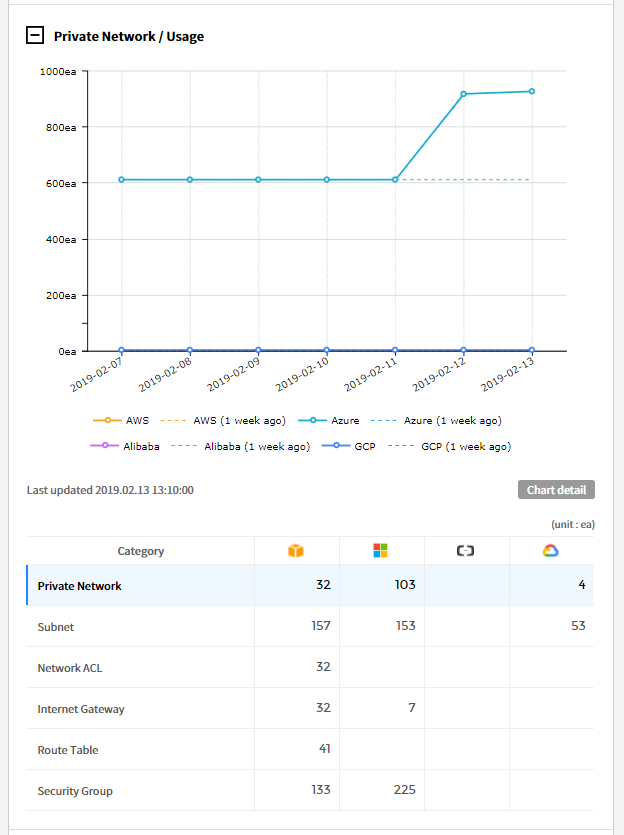The image size is (624, 835).
Task: Select the Network ACL category row
Action: (68, 668)
